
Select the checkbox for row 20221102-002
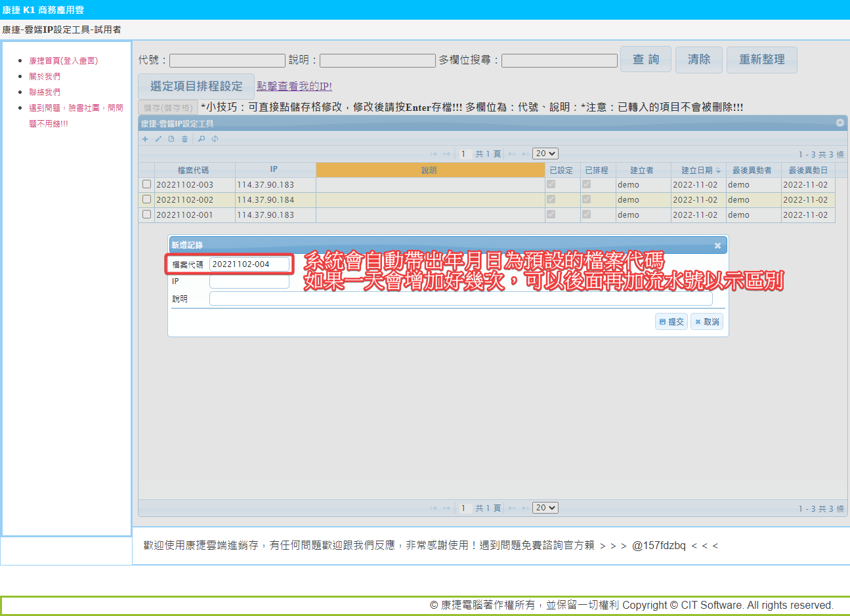pos(146,199)
